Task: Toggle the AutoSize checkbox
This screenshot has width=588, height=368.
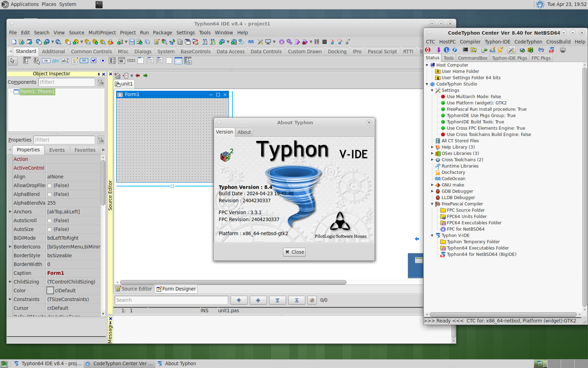Action: coord(49,229)
